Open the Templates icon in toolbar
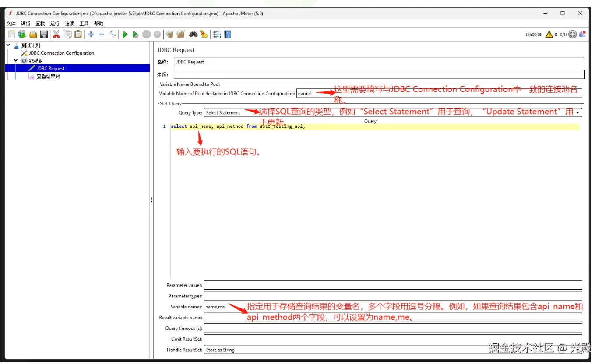The image size is (602, 364). click(22, 34)
